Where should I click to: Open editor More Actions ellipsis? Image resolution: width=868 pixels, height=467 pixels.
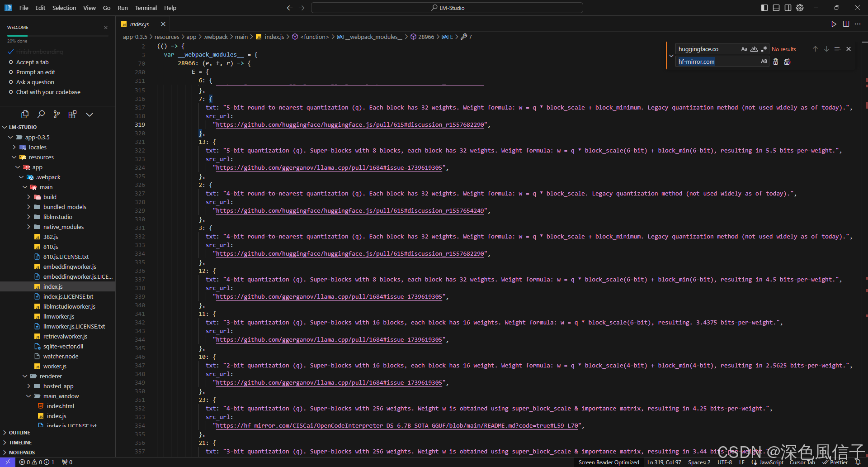(858, 24)
